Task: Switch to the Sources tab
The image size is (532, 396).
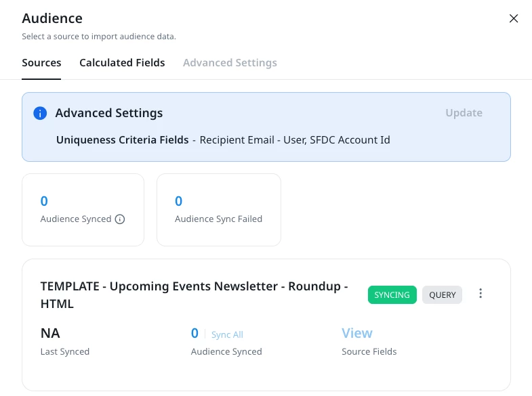Action: 41,63
